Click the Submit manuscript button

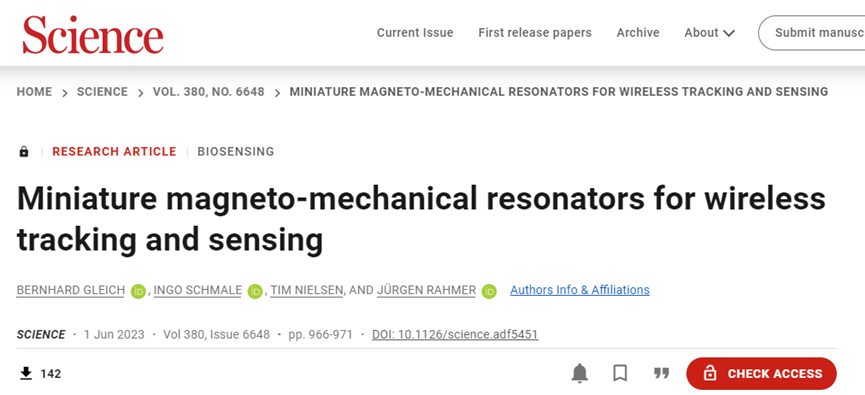coord(812,33)
